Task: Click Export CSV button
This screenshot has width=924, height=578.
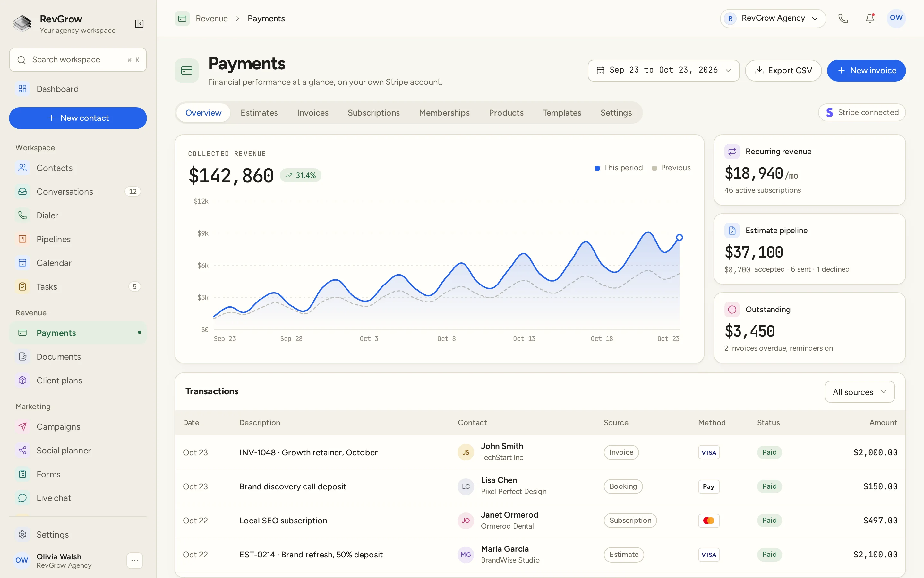Action: [783, 70]
